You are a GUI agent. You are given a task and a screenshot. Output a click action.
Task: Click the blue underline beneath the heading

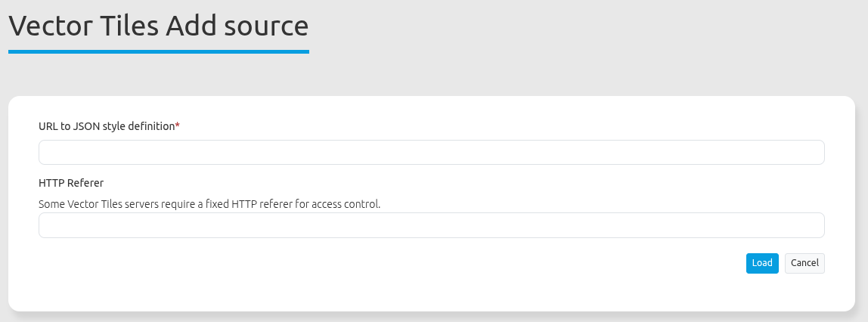tap(158, 51)
